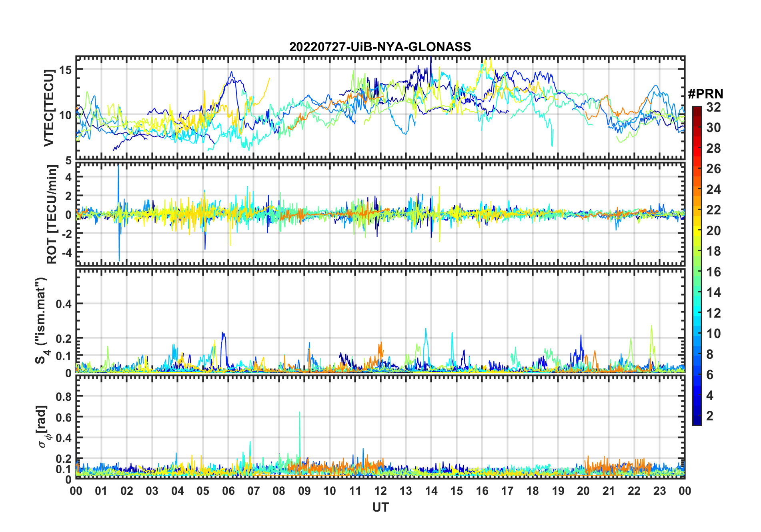Click colorbar tick label 22
The width and height of the screenshot is (761, 532).
[713, 210]
